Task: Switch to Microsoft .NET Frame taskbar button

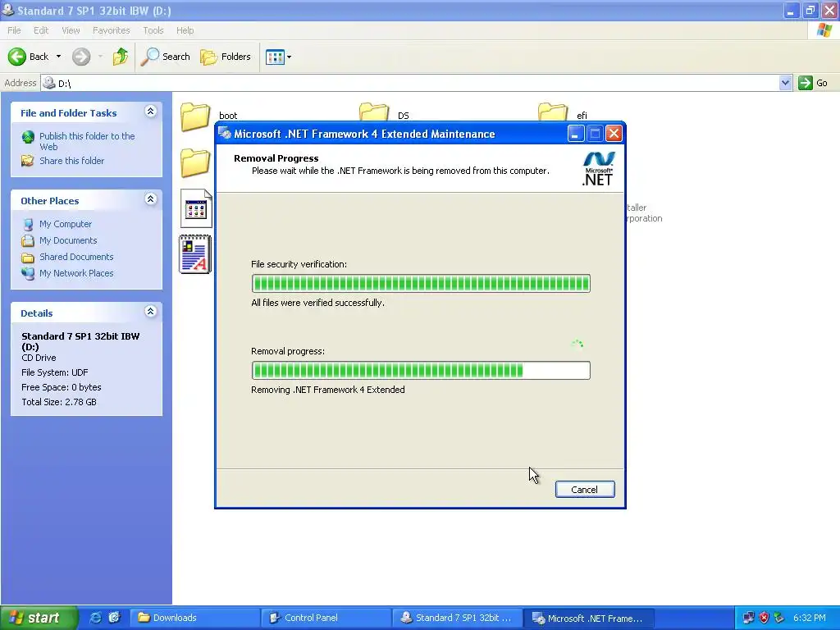Action: [588, 618]
